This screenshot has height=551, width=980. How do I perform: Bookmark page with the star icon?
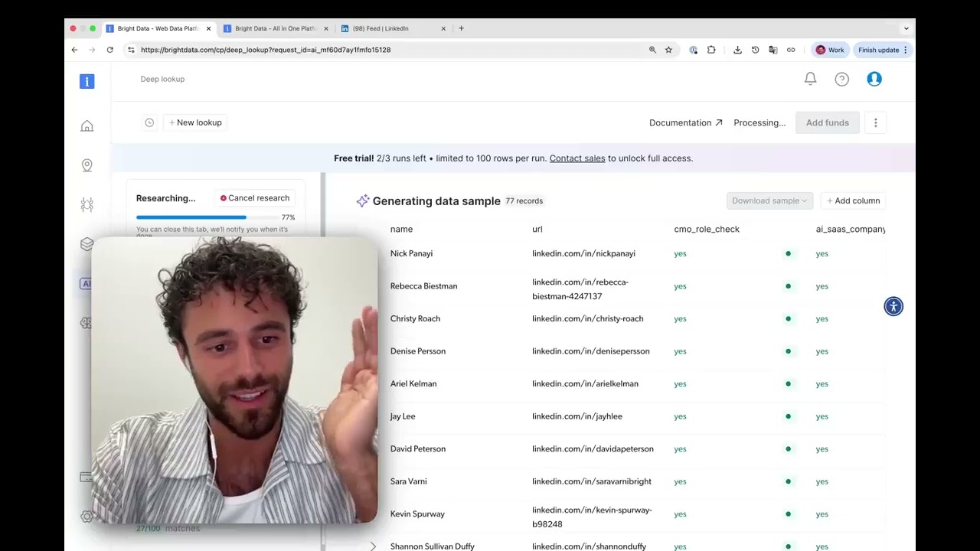668,50
